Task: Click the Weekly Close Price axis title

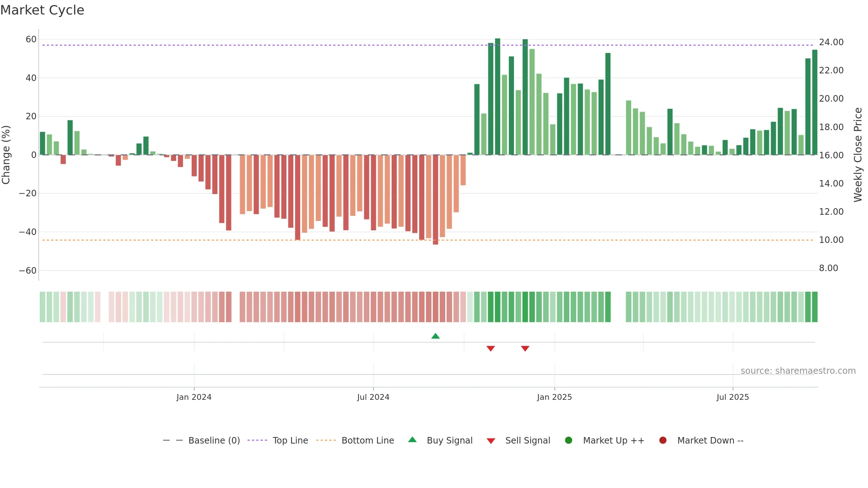Action: [x=858, y=155]
